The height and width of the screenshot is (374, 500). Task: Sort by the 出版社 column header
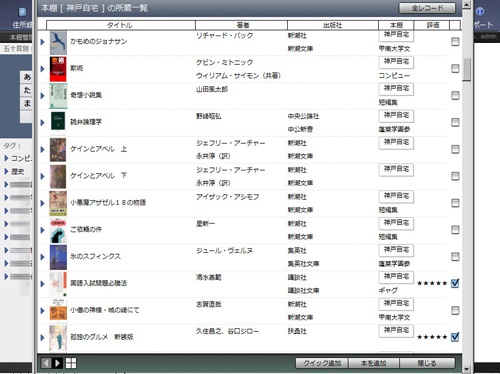coord(333,25)
